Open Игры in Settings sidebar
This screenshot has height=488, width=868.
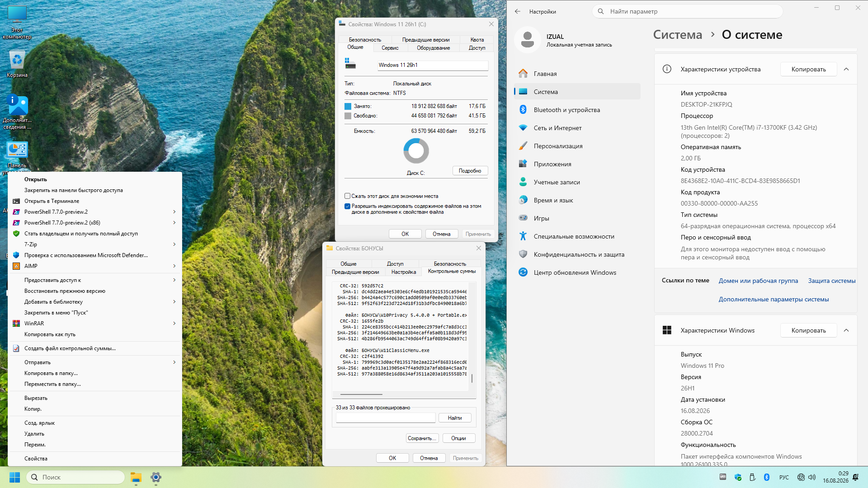tap(577, 218)
